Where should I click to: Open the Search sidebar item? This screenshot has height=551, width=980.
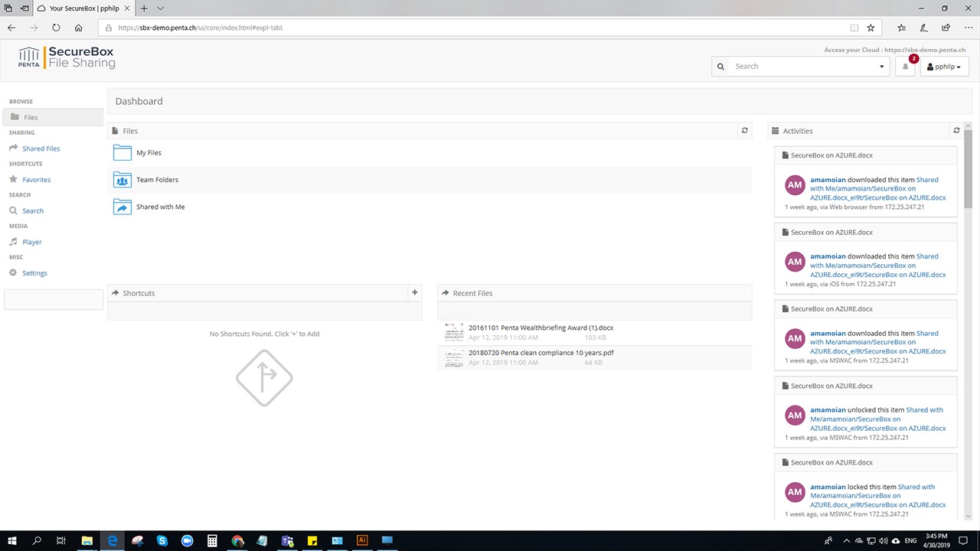[32, 210]
